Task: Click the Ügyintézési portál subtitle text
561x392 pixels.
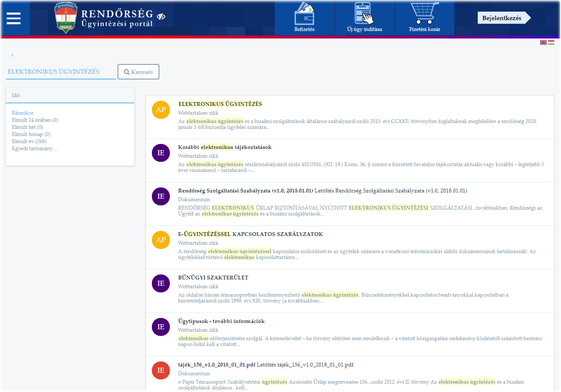Action: tap(117, 24)
